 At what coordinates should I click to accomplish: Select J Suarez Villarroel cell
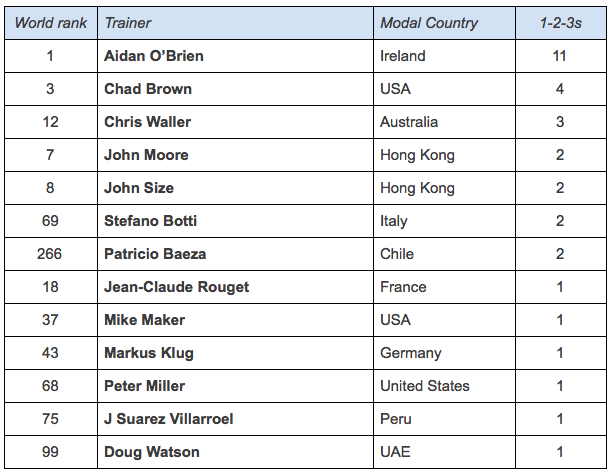(169, 419)
